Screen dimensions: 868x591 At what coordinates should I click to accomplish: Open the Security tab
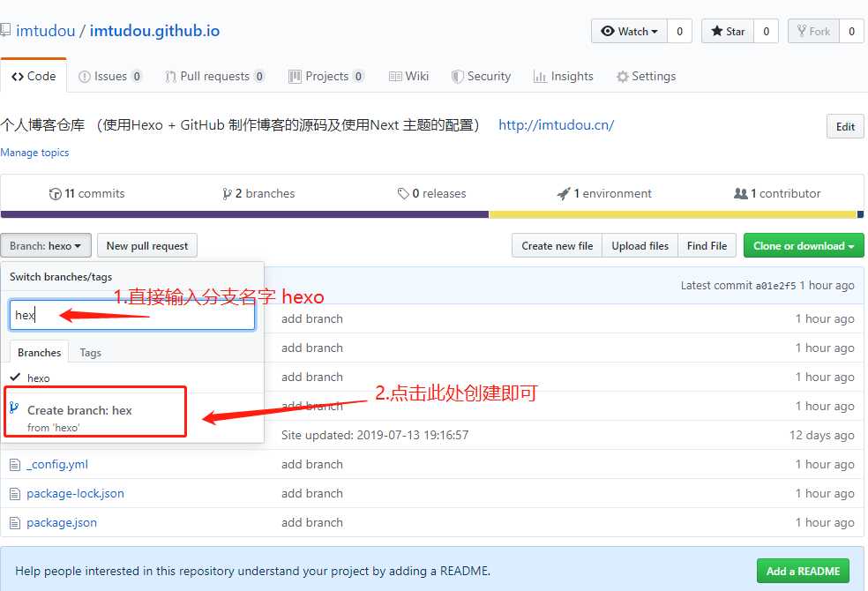[x=481, y=77]
